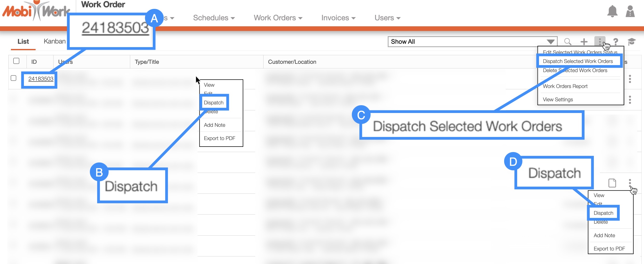Screen dimensions: 644x264
Task: Expand the Invoices navigation menu
Action: click(338, 18)
